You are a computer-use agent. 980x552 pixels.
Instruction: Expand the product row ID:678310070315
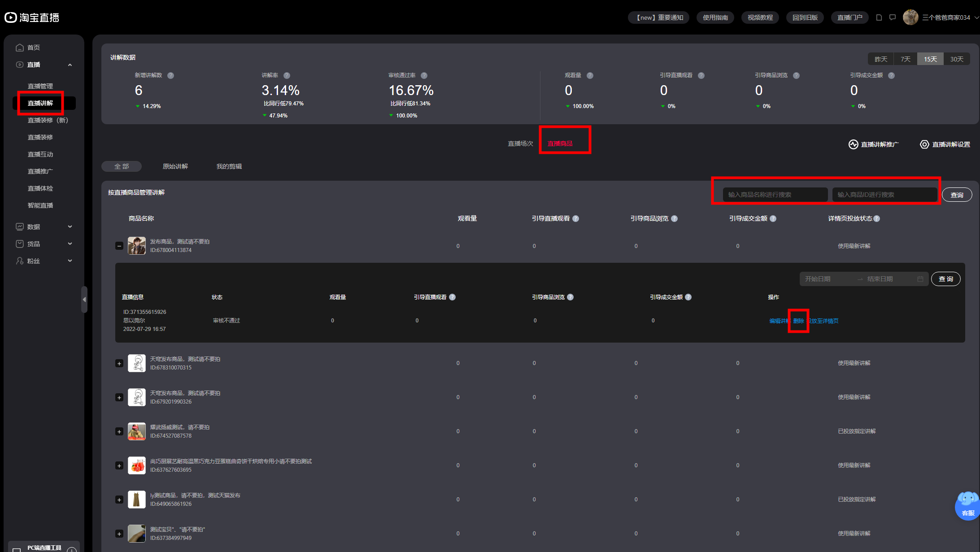point(119,363)
